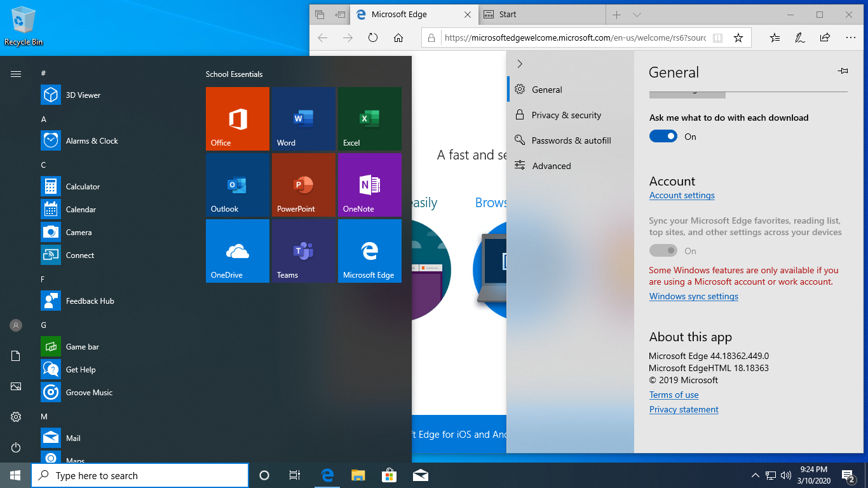
Task: Open Edge Favorites hub icon
Action: (775, 37)
